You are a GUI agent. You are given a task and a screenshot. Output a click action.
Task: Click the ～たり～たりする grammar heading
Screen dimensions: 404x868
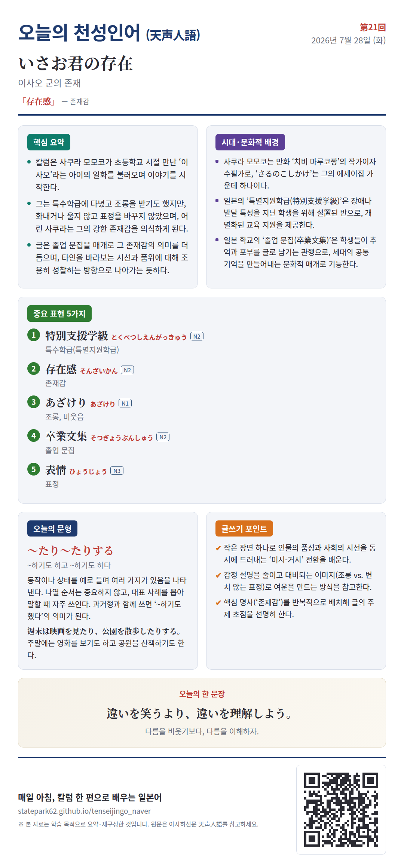(70, 550)
